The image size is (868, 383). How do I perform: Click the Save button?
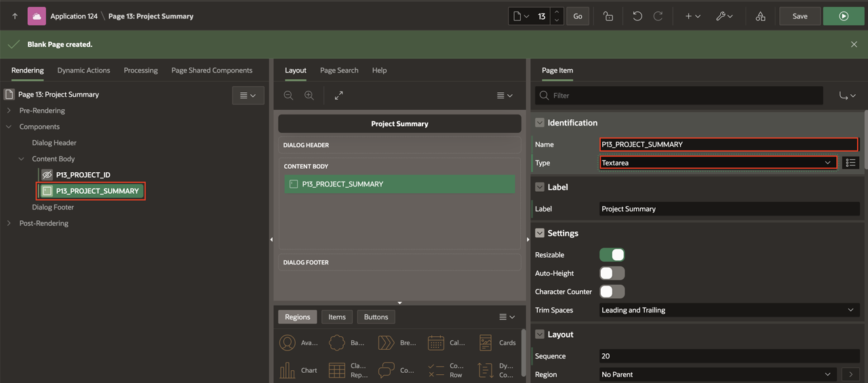click(x=800, y=16)
